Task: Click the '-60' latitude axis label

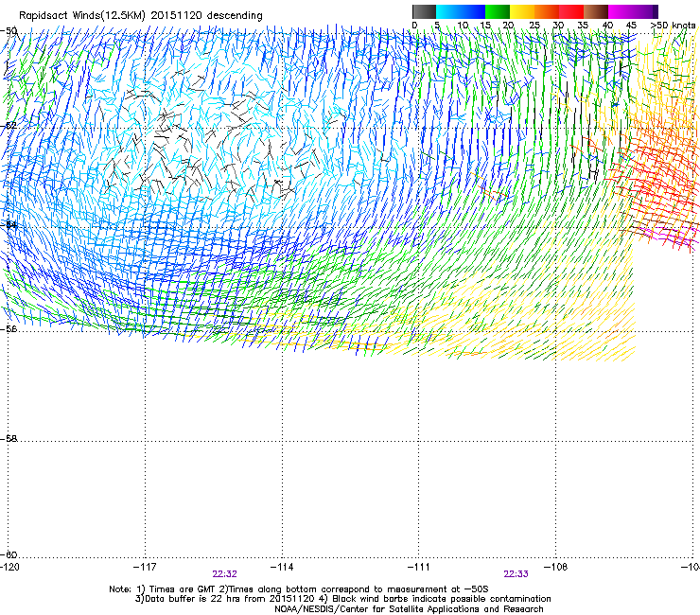Action: pos(9,554)
